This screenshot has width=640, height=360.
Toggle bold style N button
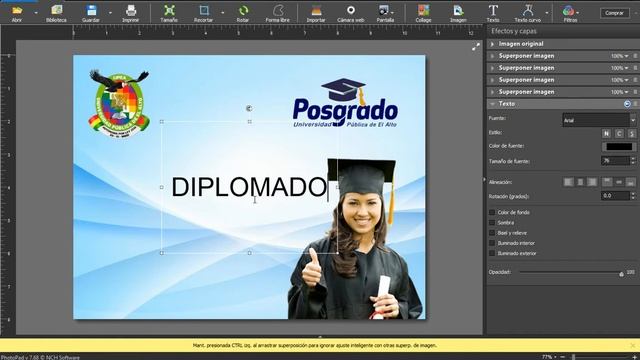click(607, 133)
